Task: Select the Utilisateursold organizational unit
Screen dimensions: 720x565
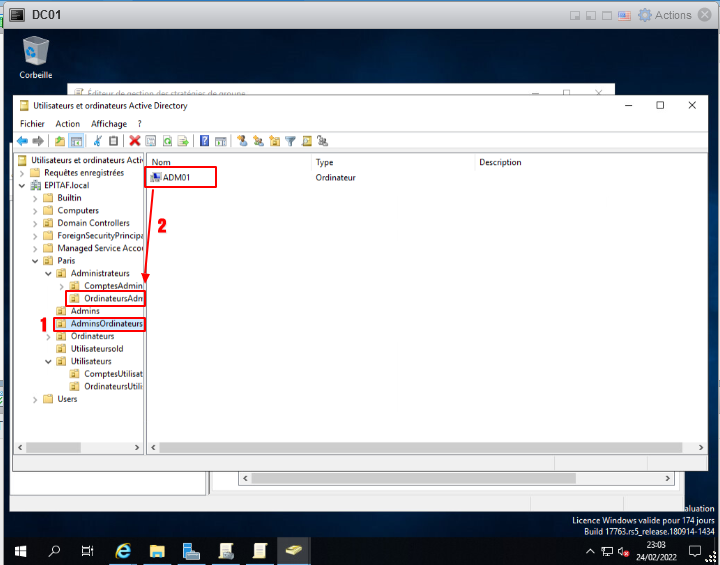Action: pos(97,349)
